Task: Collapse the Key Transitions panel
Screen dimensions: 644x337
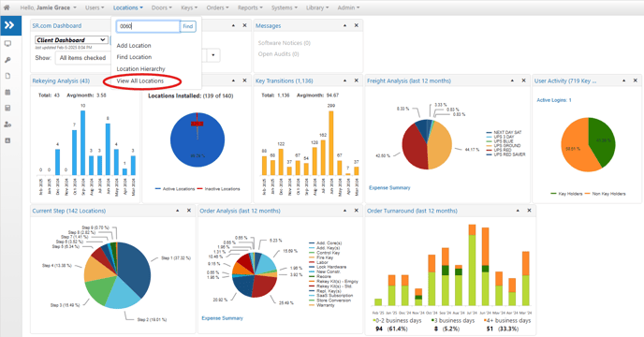Action: click(345, 81)
